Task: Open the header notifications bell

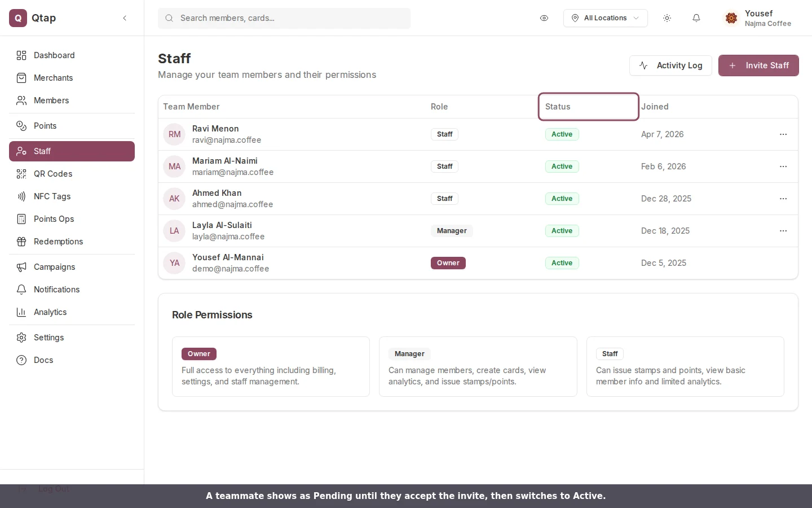Action: point(696,18)
